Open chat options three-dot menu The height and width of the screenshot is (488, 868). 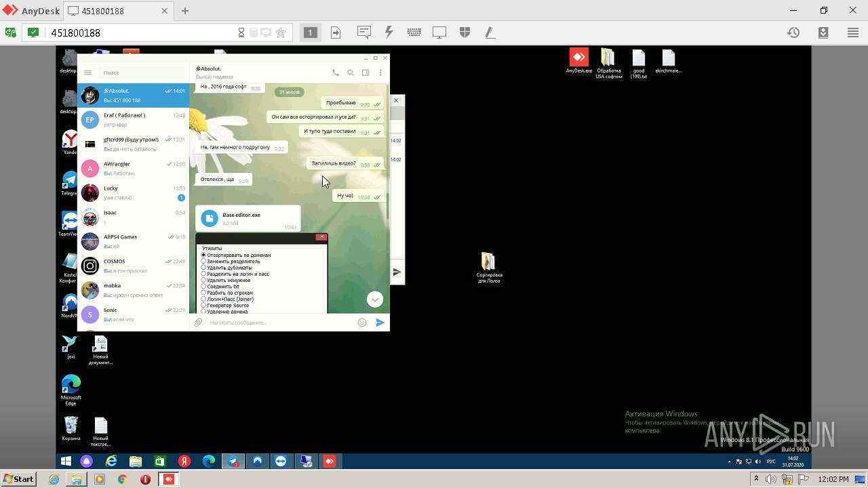380,73
